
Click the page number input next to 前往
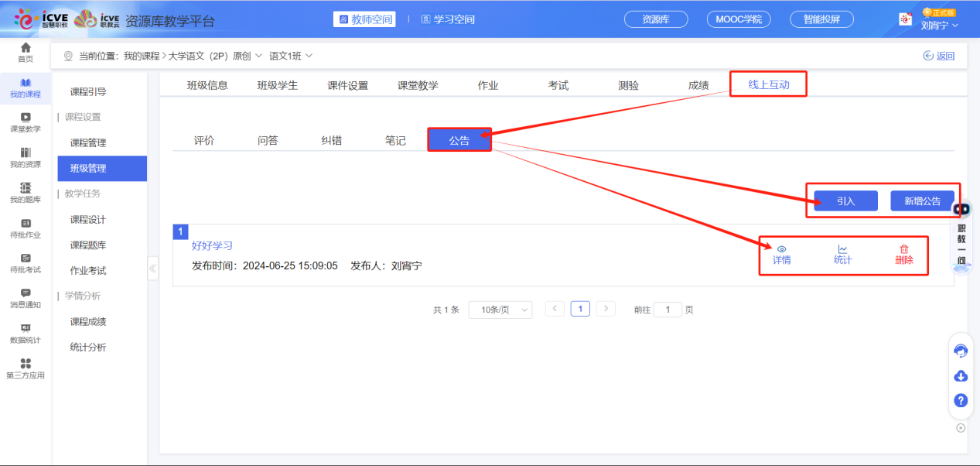[668, 309]
